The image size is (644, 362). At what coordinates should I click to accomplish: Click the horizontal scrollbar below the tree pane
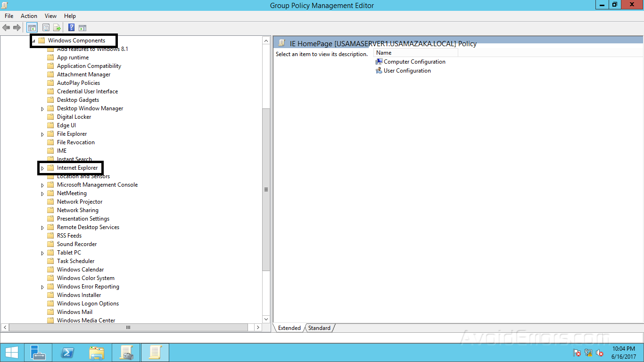[127, 327]
